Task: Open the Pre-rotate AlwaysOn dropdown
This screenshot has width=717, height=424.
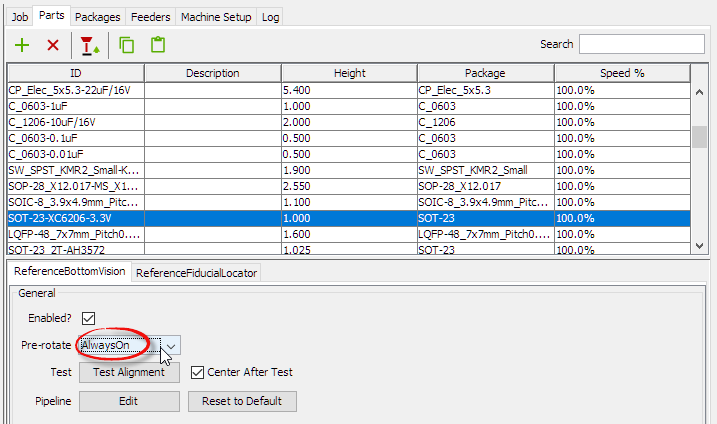Action: tap(171, 345)
